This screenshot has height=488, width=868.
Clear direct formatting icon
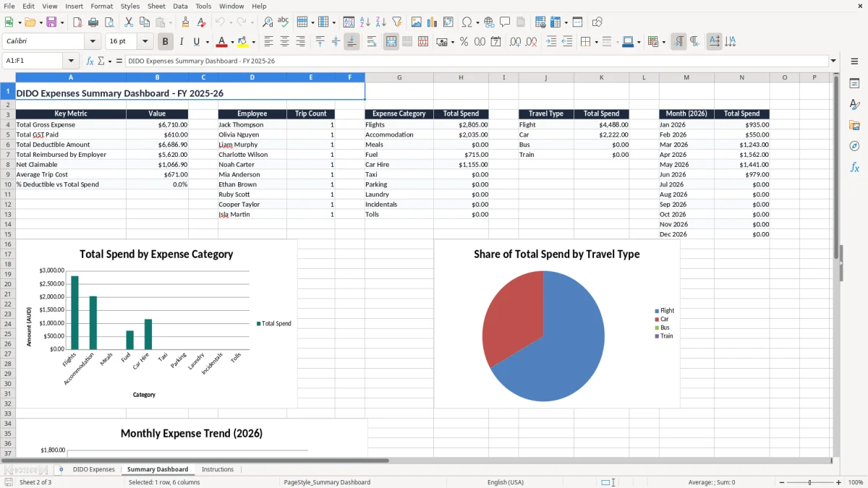(x=201, y=22)
